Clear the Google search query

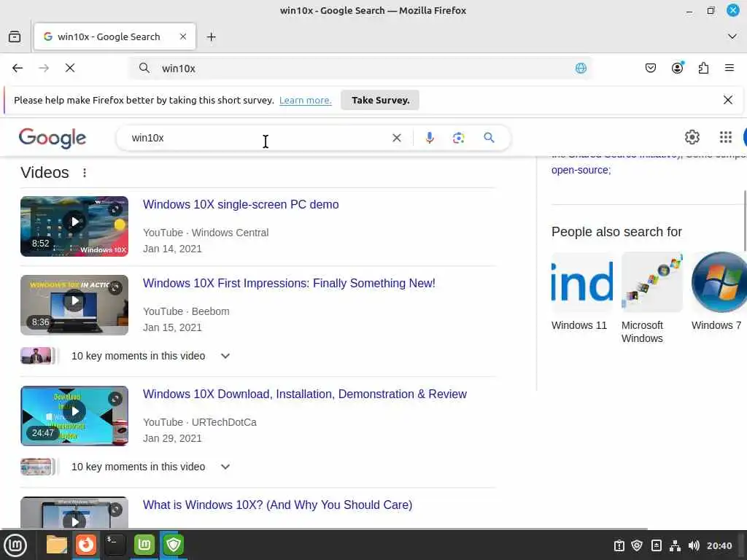click(x=396, y=138)
